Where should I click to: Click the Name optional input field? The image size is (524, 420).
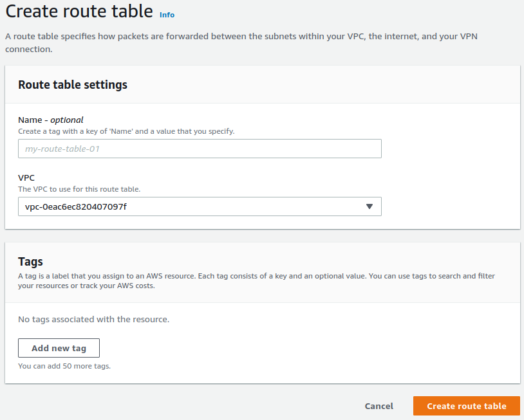200,149
